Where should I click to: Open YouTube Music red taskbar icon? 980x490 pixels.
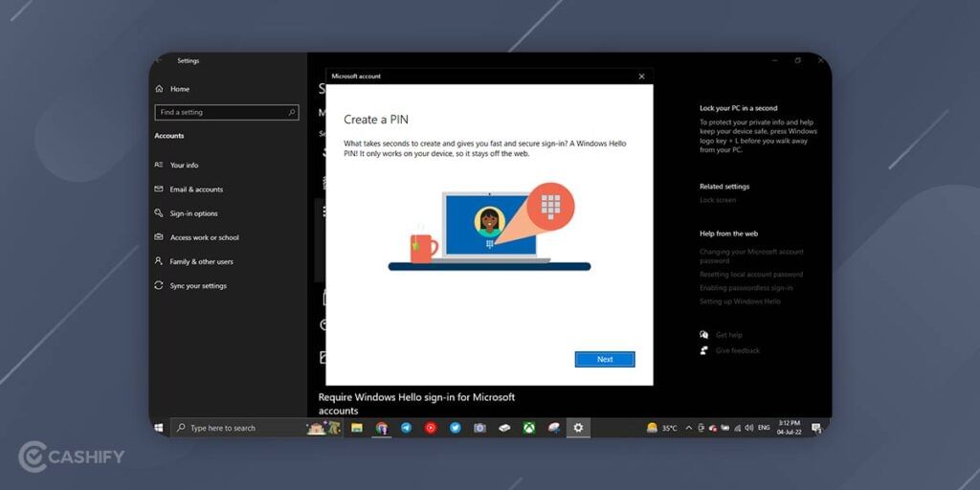pyautogui.click(x=431, y=428)
